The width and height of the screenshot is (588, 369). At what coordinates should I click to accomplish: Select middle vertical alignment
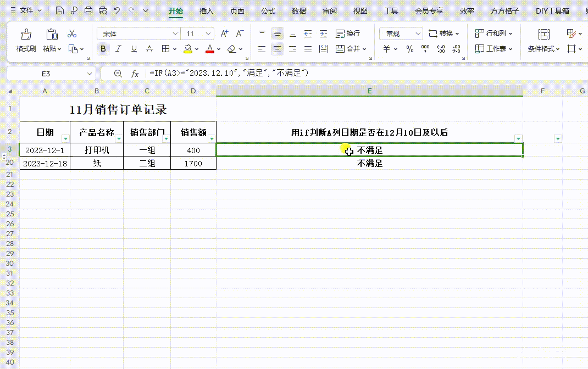pos(278,33)
